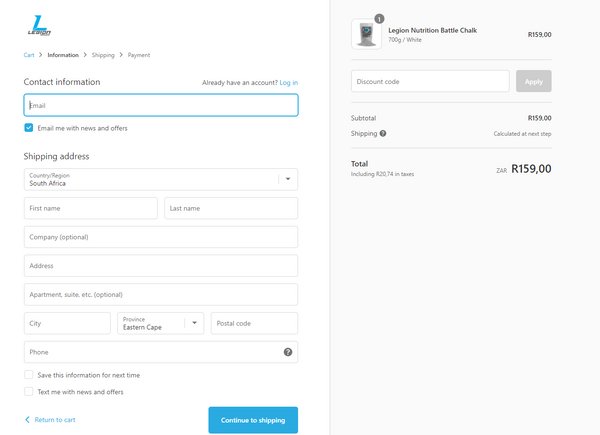The height and width of the screenshot is (435, 600).
Task: Click the City input field
Action: pos(67,323)
